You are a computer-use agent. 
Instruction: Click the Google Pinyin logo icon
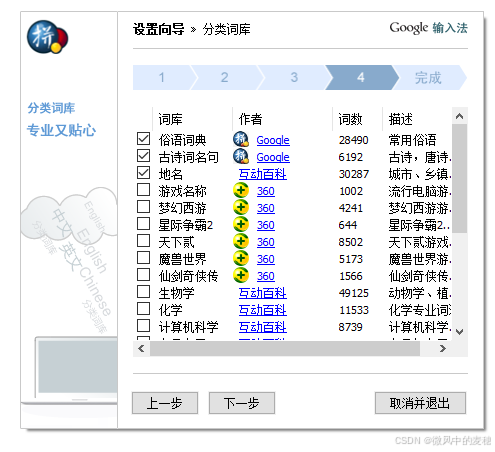[x=47, y=37]
